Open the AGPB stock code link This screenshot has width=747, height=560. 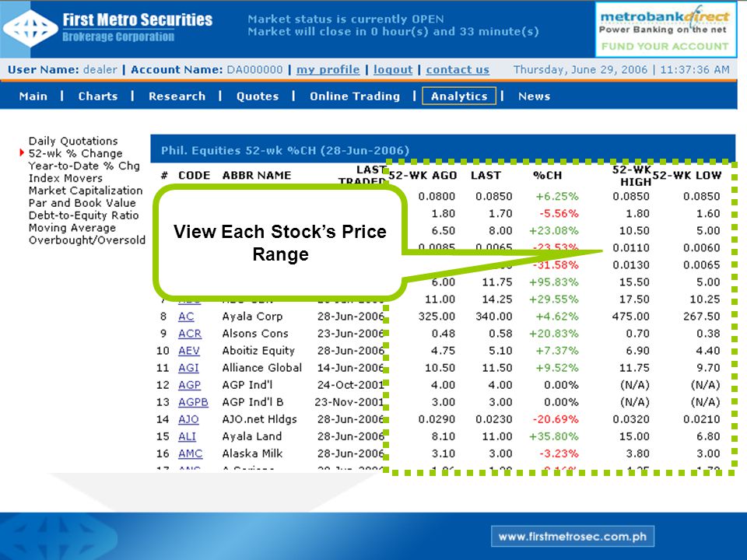193,402
